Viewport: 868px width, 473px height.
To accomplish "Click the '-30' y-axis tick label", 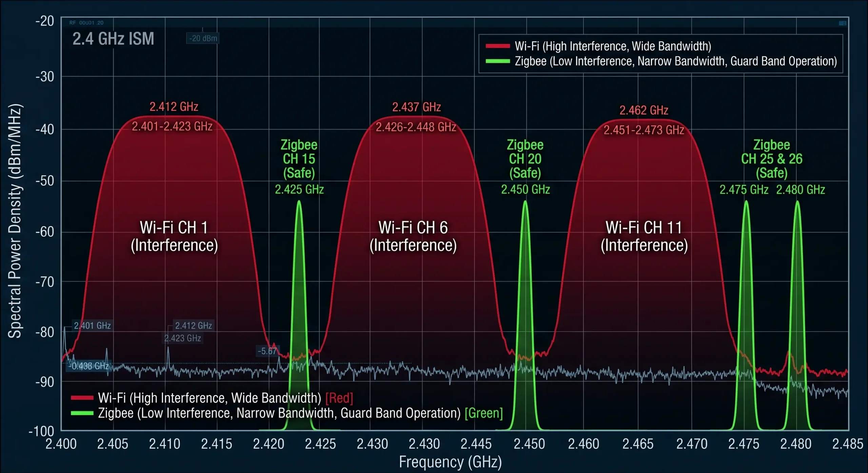I will click(45, 77).
